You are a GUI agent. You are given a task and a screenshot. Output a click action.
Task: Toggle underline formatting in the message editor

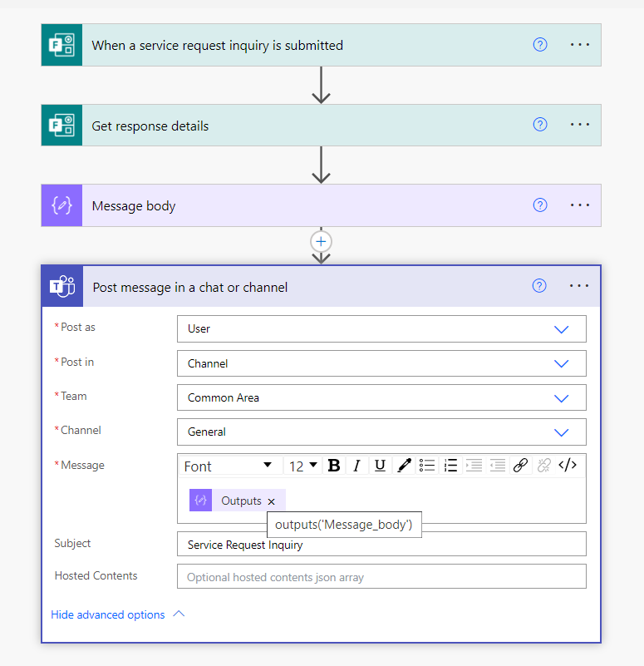tap(380, 466)
